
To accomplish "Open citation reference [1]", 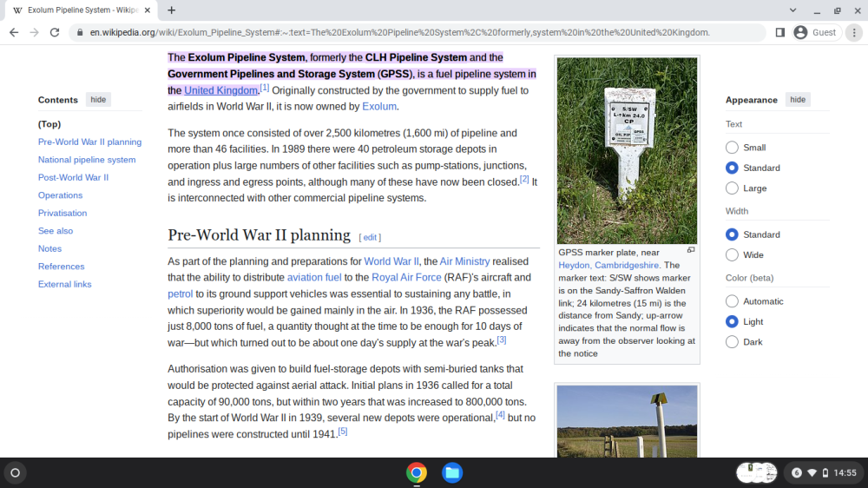I will 265,88.
